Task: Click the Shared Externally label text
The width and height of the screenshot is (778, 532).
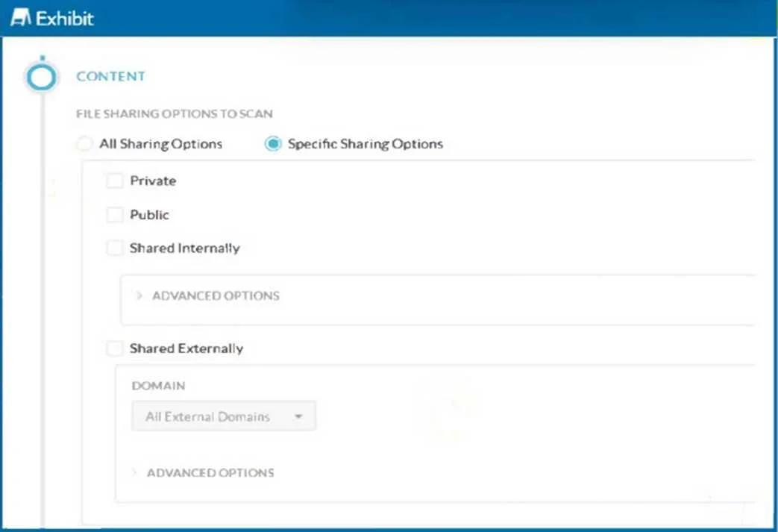Action: (186, 348)
